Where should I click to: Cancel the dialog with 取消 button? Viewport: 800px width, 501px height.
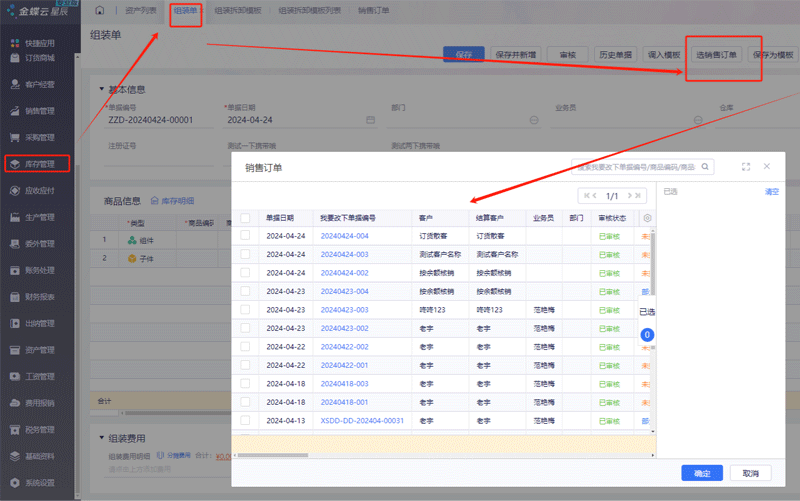[751, 473]
